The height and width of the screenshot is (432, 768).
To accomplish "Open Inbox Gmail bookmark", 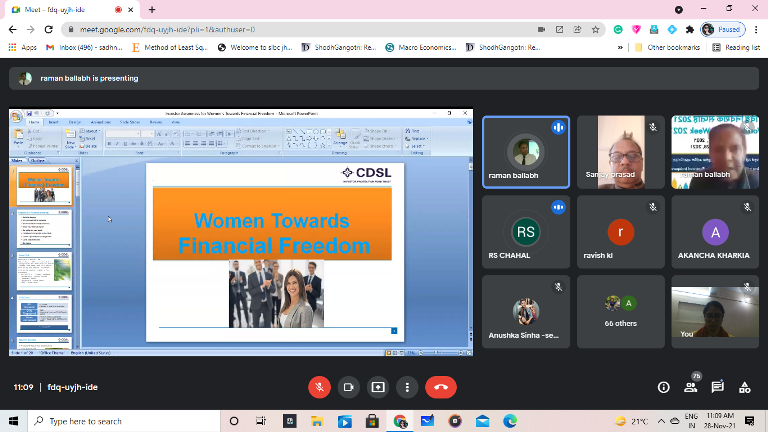I will click(x=84, y=48).
